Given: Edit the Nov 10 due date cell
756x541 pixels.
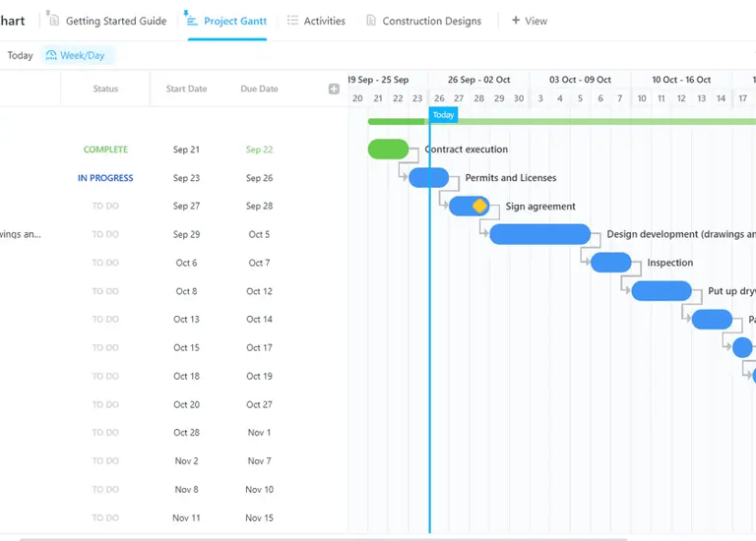Looking at the screenshot, I should pos(260,490).
